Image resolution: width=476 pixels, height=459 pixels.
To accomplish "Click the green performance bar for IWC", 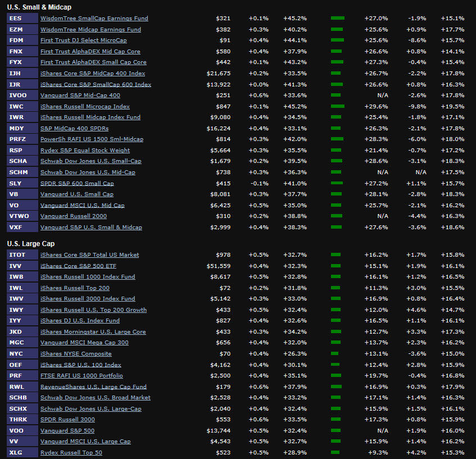I will (338, 106).
